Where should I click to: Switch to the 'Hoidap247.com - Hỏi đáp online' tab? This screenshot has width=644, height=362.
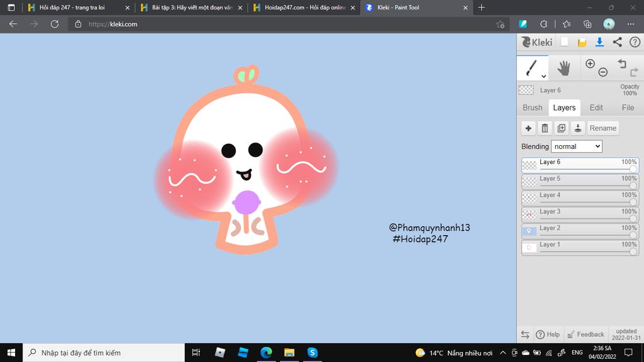click(x=305, y=8)
